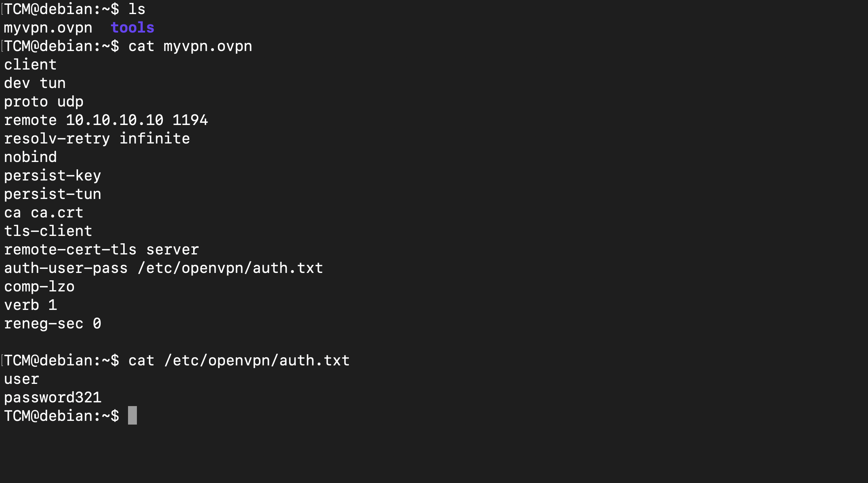The width and height of the screenshot is (868, 483).
Task: Click the 'auth-user-pass /etc/openvpn/auth.txt' line
Action: pyautogui.click(x=164, y=268)
